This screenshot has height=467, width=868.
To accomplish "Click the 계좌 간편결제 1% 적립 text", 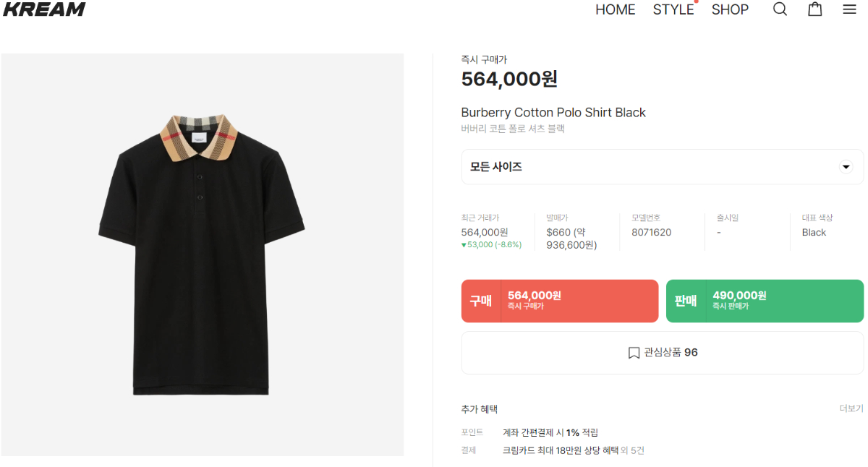I will tap(550, 432).
